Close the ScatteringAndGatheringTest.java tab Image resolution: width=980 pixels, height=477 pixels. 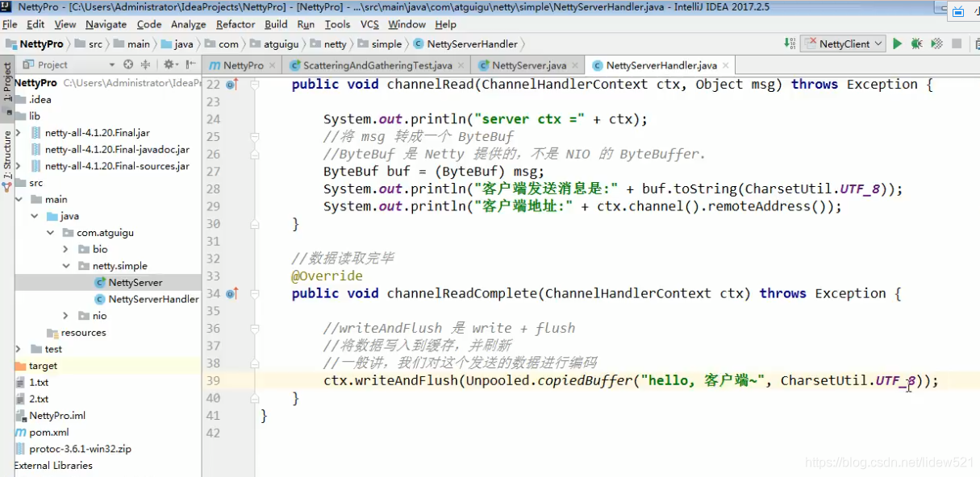point(460,65)
